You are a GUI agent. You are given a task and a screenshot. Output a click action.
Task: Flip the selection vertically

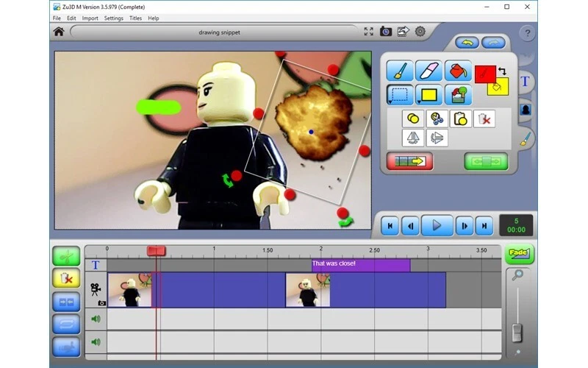437,138
